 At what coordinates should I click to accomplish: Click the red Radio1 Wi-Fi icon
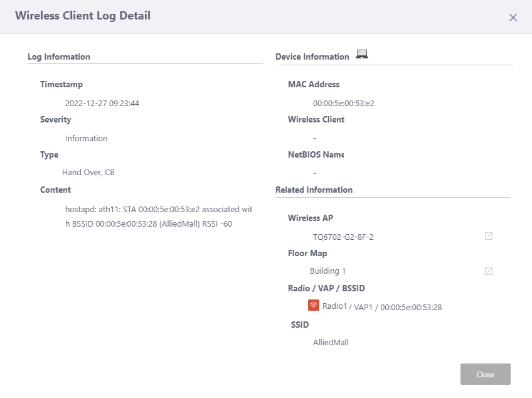314,306
